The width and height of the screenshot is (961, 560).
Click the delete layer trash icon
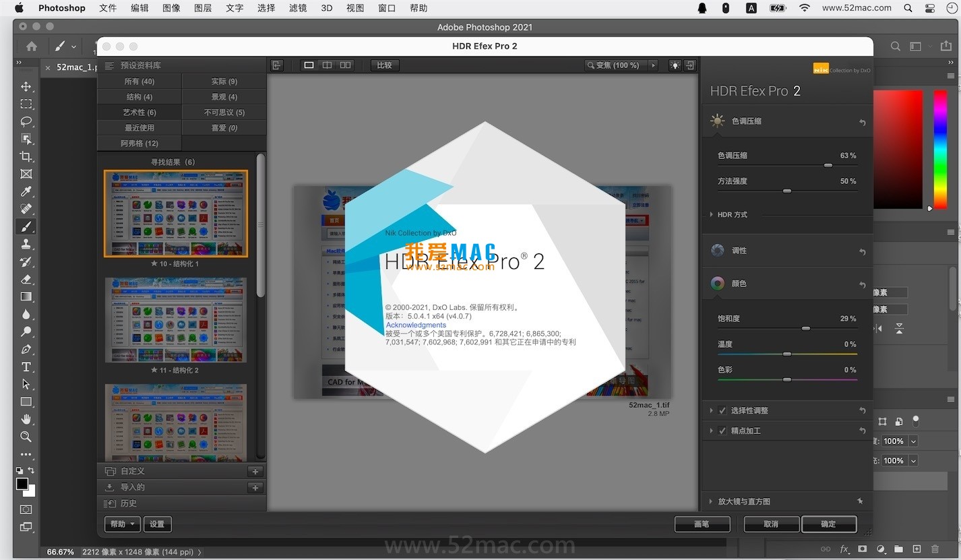(x=935, y=549)
